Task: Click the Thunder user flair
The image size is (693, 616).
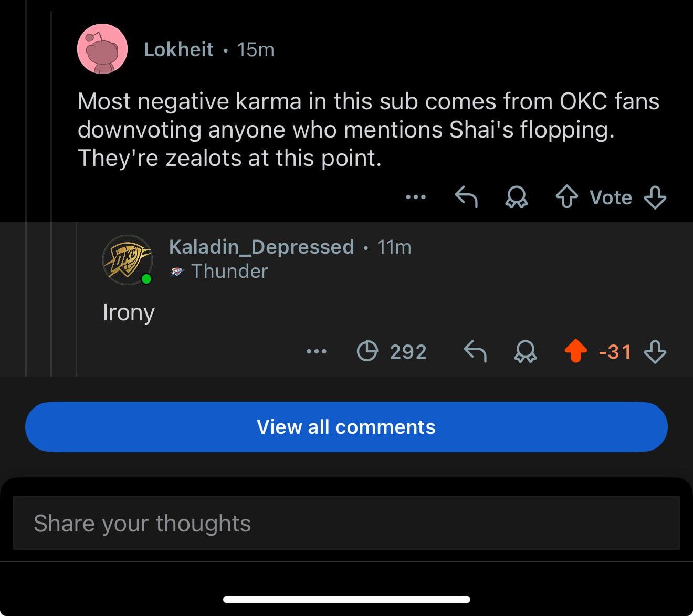Action: click(229, 271)
